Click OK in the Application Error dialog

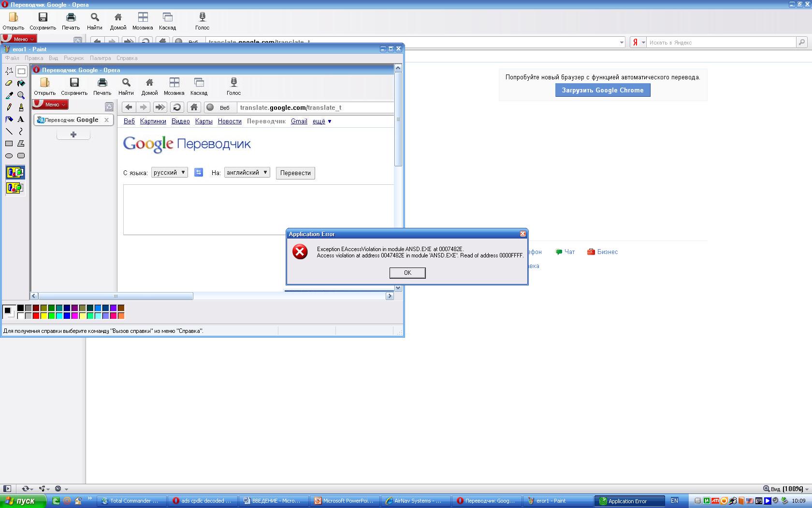point(407,273)
